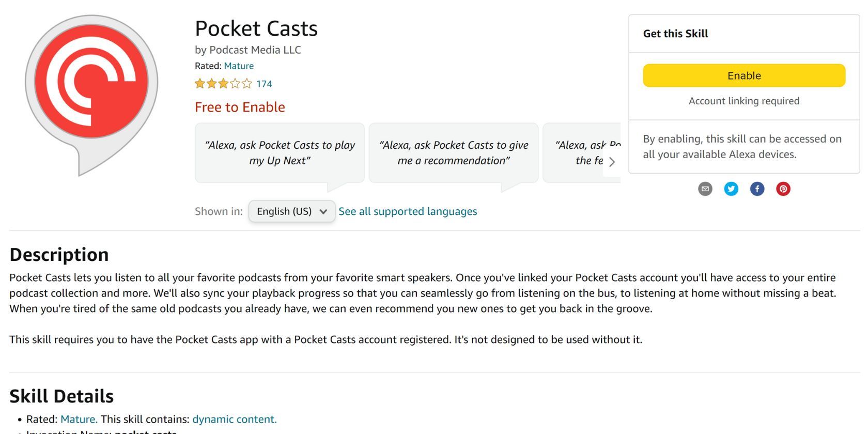Click the Account linking required text
Viewport: 868px width, 434px height.
point(743,101)
